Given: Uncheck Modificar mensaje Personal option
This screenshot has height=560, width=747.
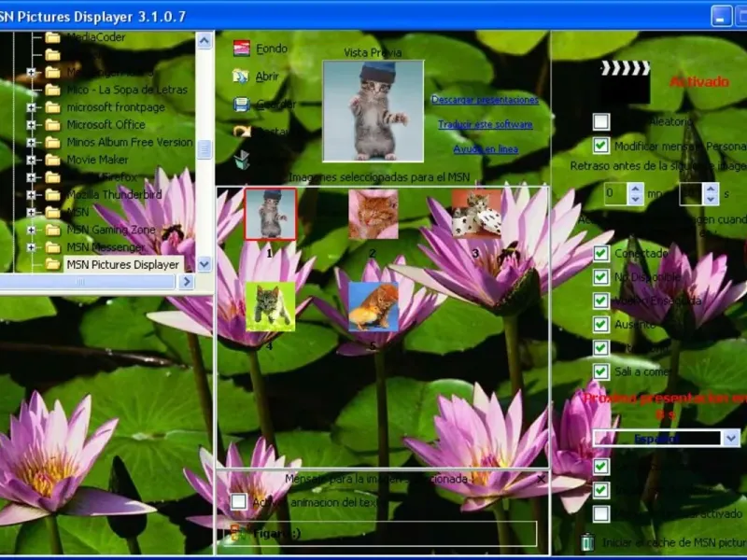Looking at the screenshot, I should click(x=601, y=146).
